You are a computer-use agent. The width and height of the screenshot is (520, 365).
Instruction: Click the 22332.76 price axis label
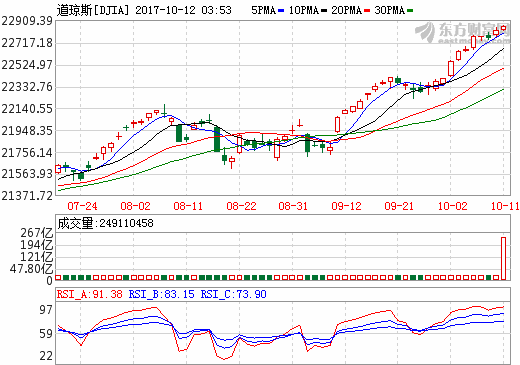point(27,87)
